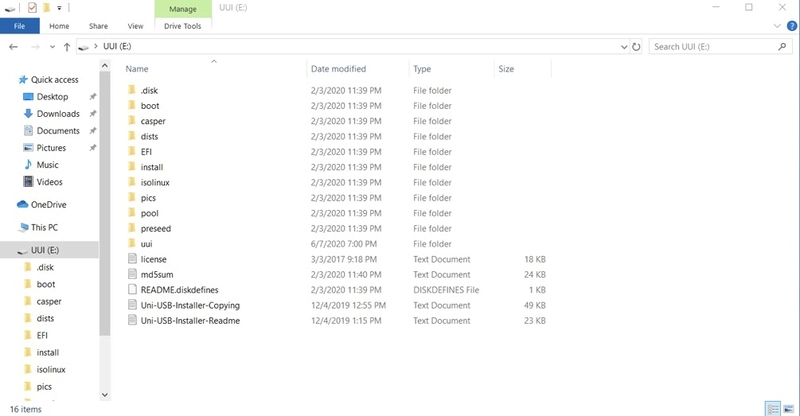Click navigation pane scroll down arrow
Viewport: 800px width, 416px height.
(x=105, y=395)
